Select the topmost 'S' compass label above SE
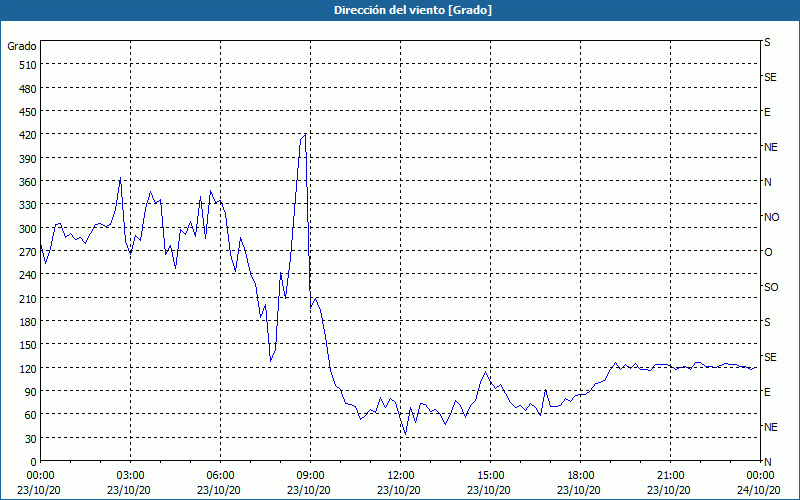 [x=767, y=42]
